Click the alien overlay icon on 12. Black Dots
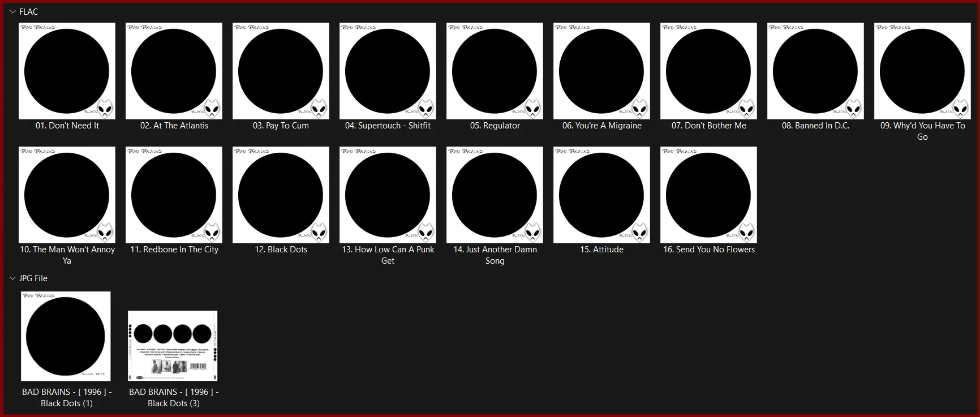This screenshot has width=980, height=417. (319, 232)
